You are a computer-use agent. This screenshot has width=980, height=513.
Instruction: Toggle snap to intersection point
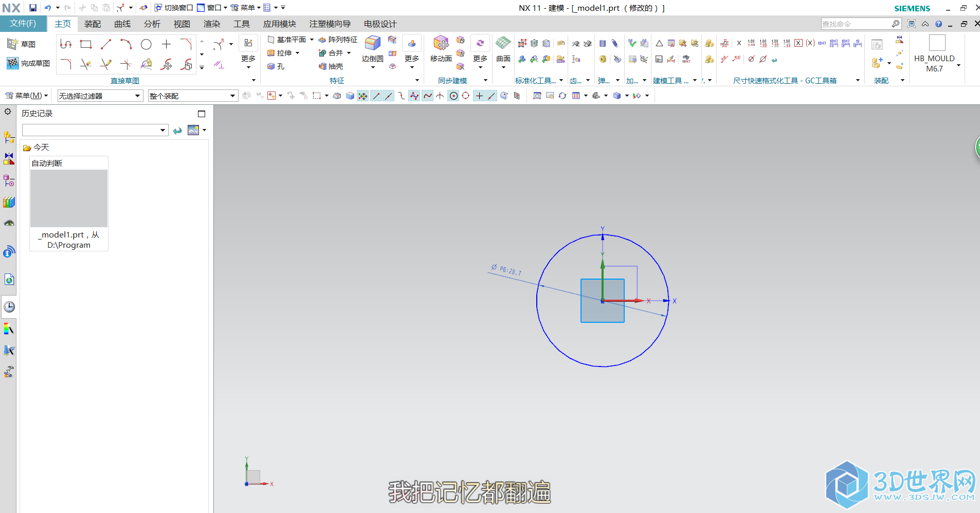(x=440, y=96)
